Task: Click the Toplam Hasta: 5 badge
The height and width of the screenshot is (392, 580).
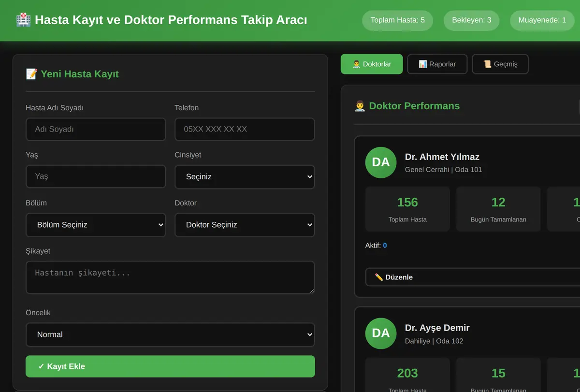Action: (x=397, y=20)
